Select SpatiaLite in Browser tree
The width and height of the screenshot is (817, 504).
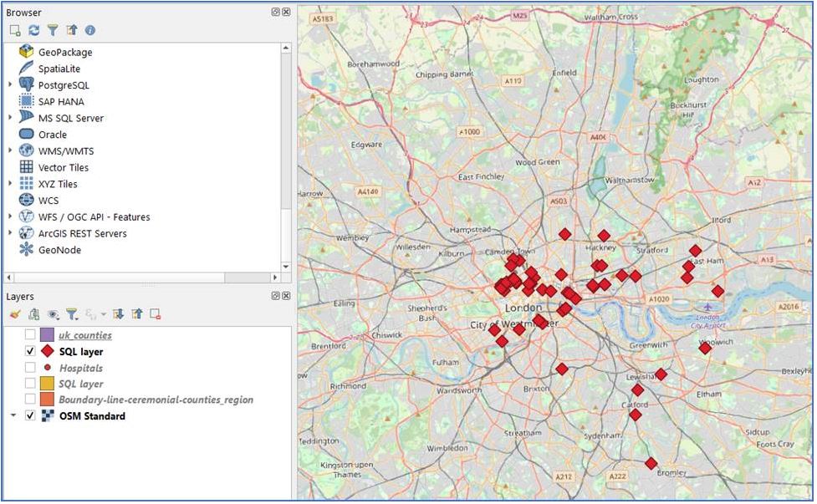pyautogui.click(x=59, y=69)
